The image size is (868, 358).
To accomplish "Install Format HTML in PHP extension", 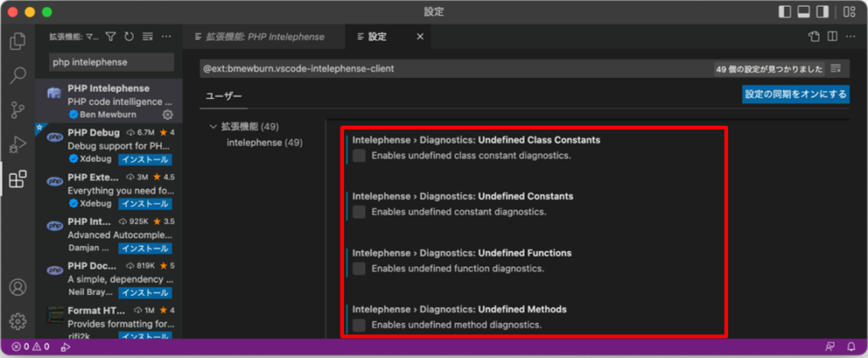I will 144,336.
